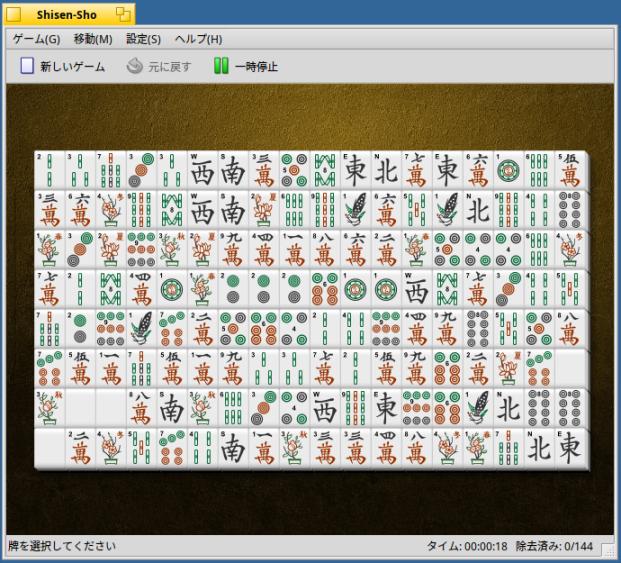This screenshot has height=563, width=621.
Task: Select 4 circles tile between 6 circles and 2 bamboo
Action: coord(294,329)
